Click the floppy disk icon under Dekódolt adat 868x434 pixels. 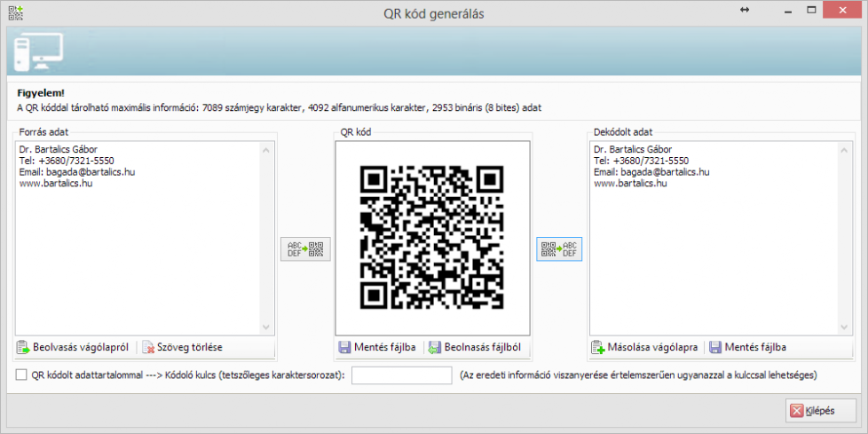click(x=715, y=348)
